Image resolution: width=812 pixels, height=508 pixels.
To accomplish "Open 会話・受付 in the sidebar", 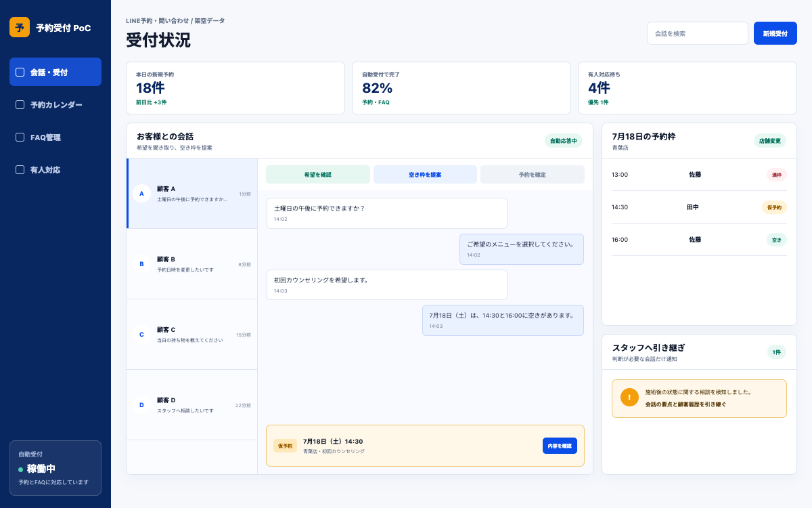I will (55, 72).
